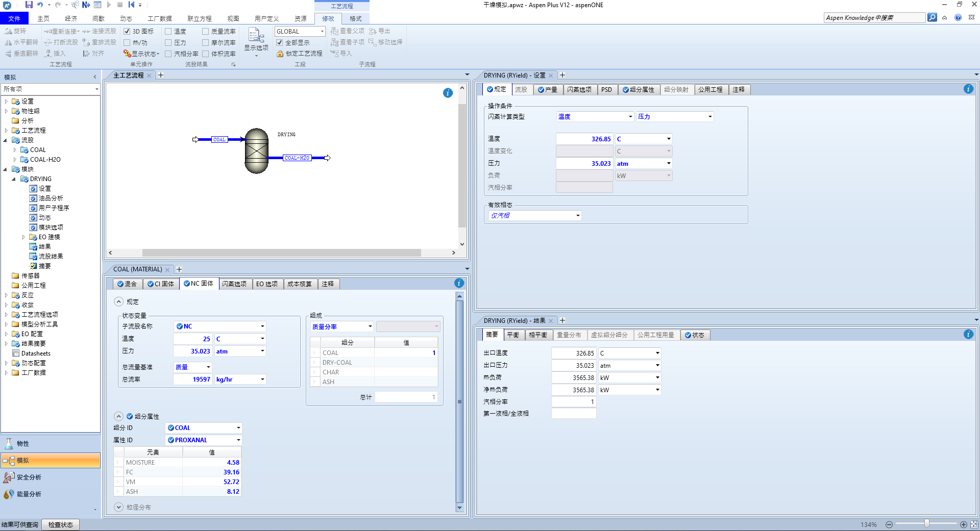
Task: Open Properties (物性) environment
Action: click(x=51, y=443)
